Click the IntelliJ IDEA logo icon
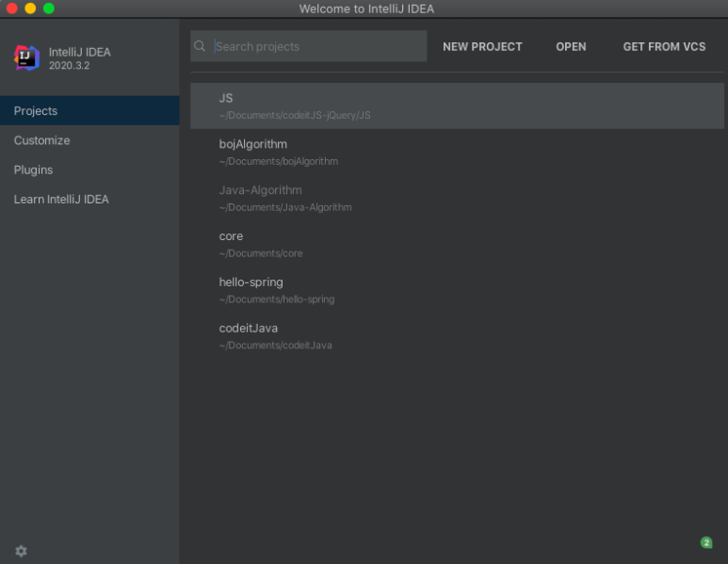 coord(26,58)
